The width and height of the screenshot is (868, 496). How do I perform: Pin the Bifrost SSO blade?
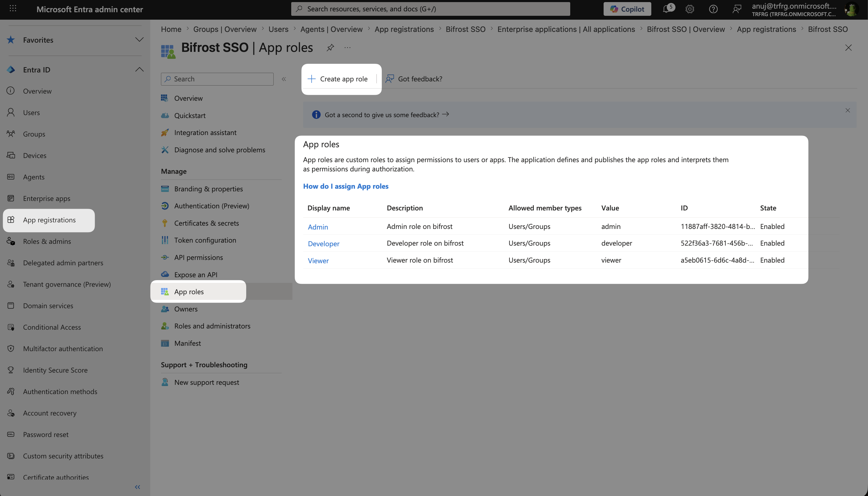330,48
